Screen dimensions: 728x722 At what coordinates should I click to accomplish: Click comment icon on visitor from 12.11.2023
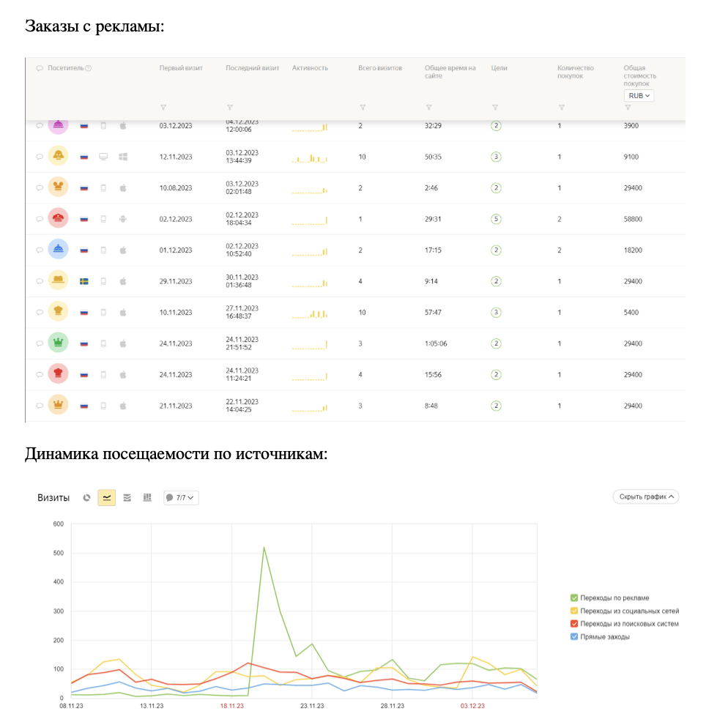(40, 157)
